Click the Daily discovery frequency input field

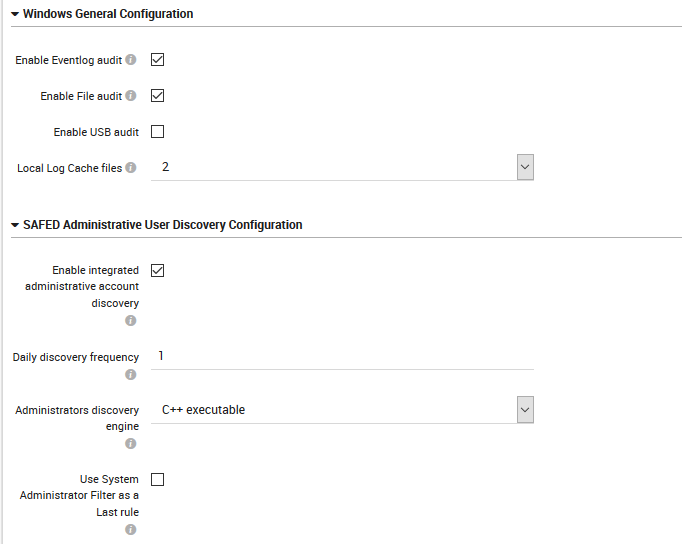tap(340, 356)
